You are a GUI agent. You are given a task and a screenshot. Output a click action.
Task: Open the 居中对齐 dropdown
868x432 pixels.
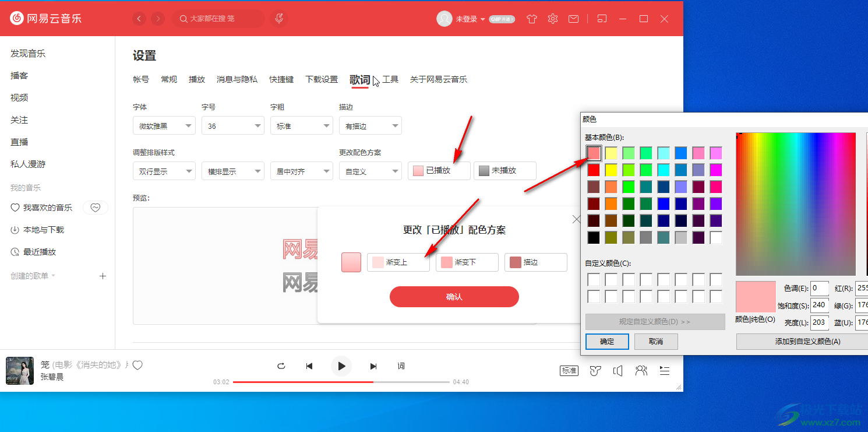pyautogui.click(x=302, y=171)
